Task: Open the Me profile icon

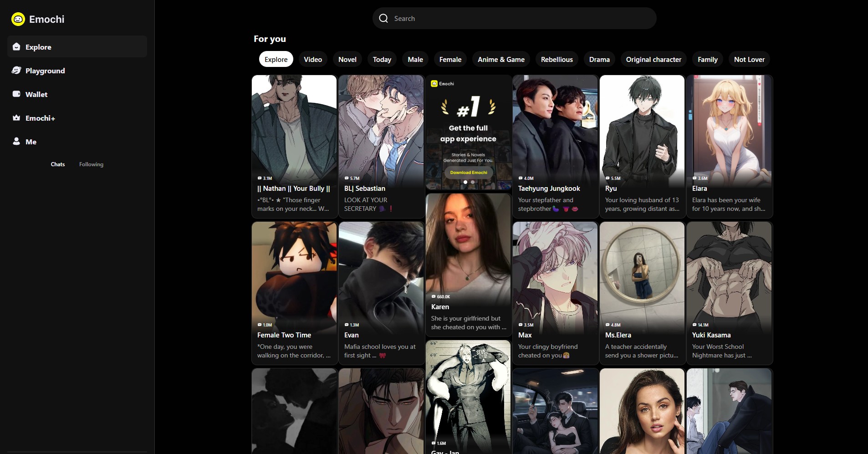Action: [x=16, y=142]
